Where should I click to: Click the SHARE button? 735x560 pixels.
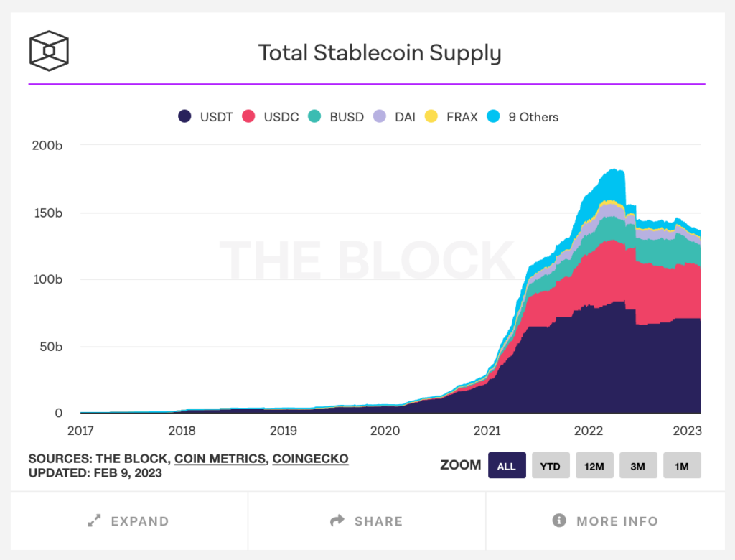point(366,521)
